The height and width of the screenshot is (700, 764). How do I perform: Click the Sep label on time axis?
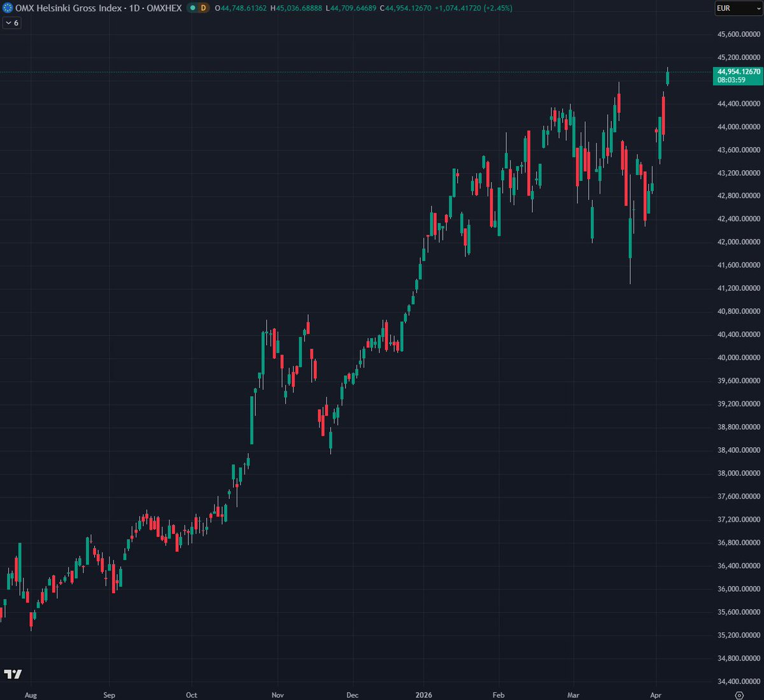109,695
